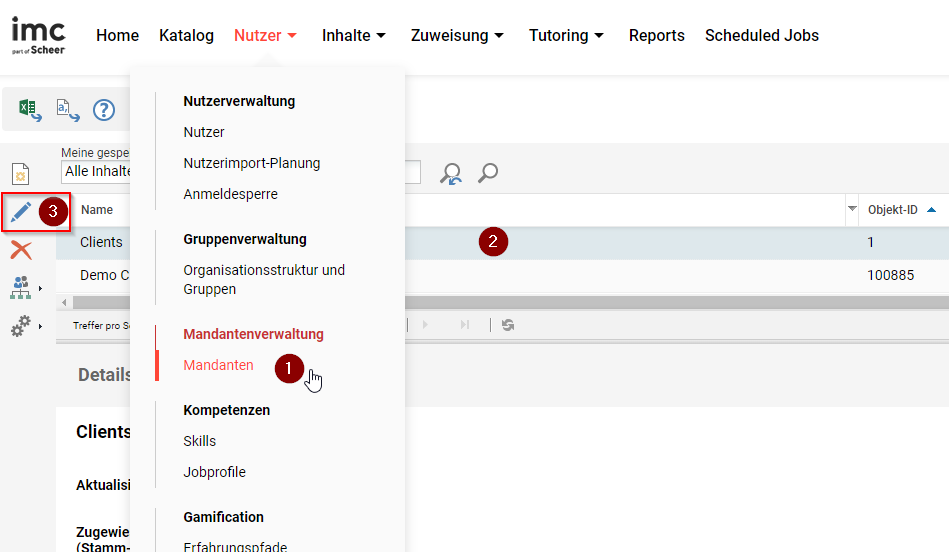Choose Nutzerimport-Planung from the menu

coord(251,163)
